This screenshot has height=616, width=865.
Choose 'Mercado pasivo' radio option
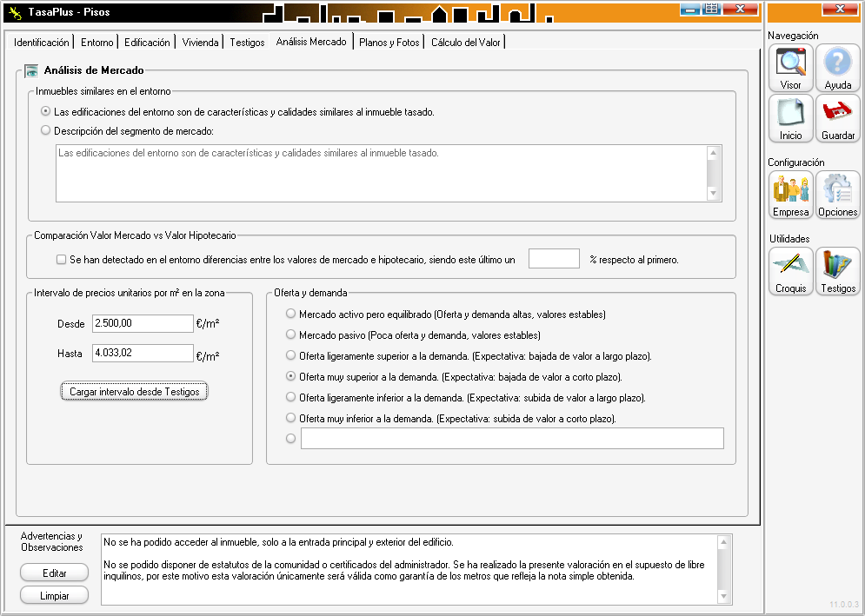click(x=291, y=334)
